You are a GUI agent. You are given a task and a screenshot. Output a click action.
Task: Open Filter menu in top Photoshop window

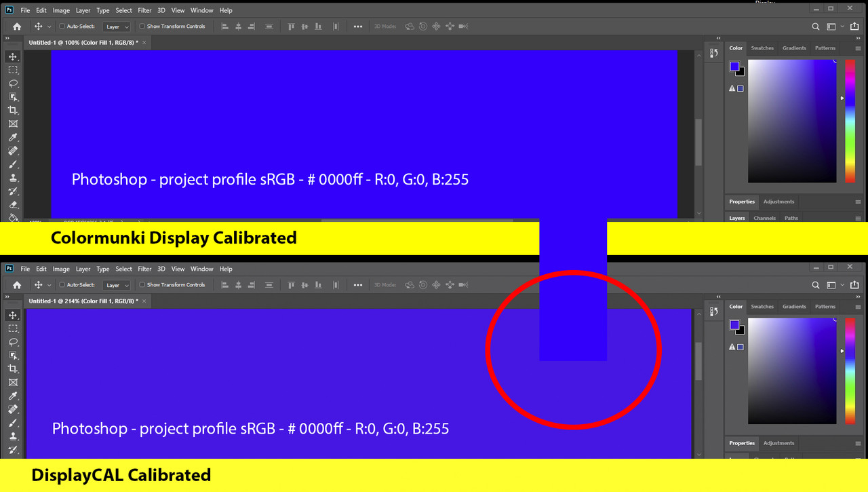click(144, 11)
